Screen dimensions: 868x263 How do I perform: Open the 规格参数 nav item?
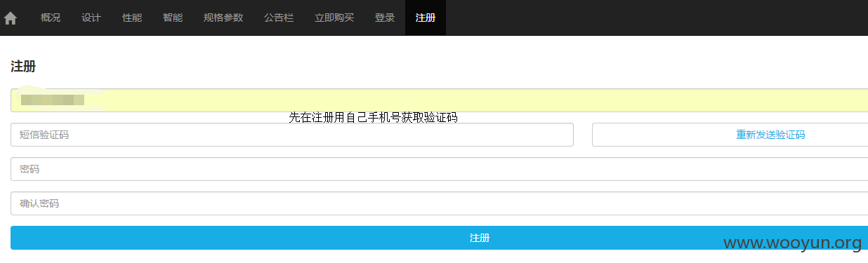pyautogui.click(x=223, y=18)
